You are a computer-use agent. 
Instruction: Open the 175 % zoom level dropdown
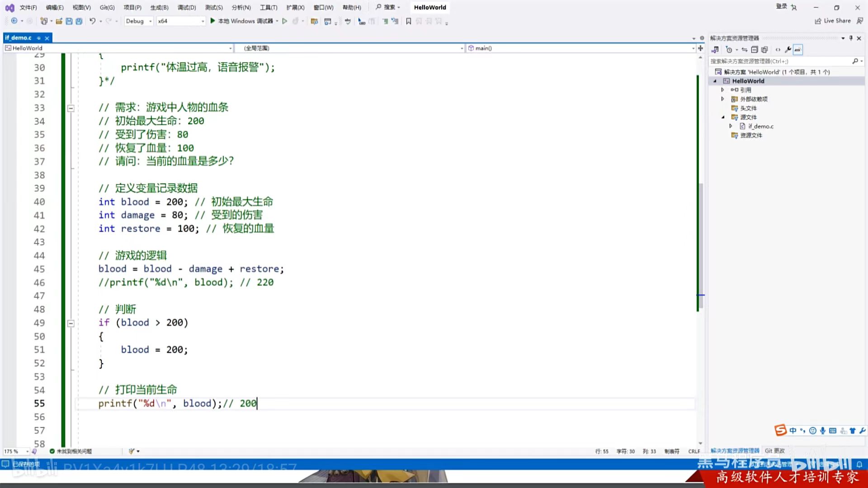[x=16, y=451]
